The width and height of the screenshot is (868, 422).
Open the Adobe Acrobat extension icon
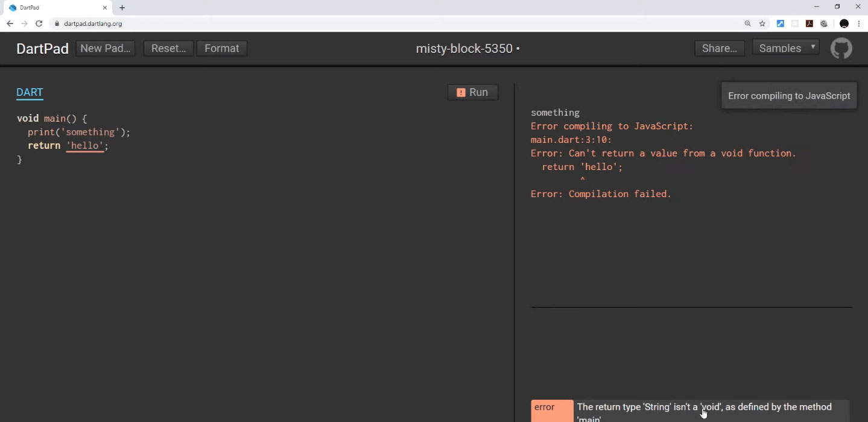[809, 24]
